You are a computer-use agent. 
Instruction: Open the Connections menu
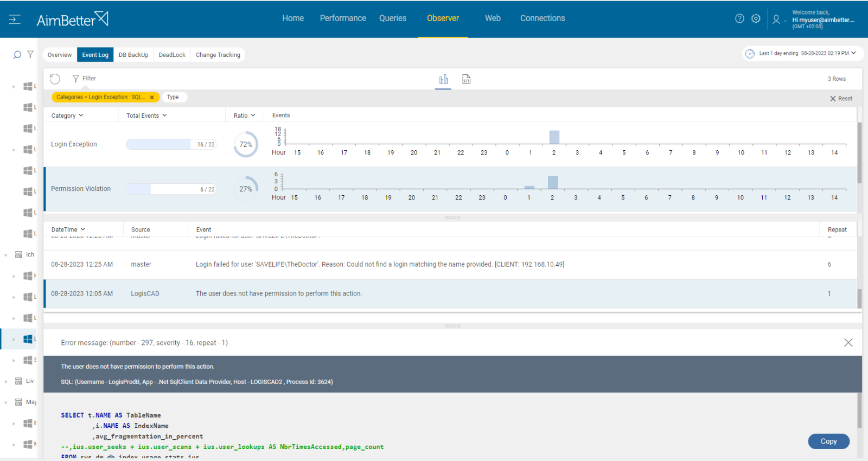[x=542, y=18]
